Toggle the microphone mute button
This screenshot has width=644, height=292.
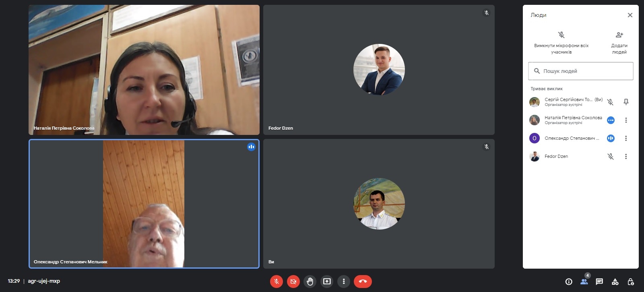pos(276,282)
